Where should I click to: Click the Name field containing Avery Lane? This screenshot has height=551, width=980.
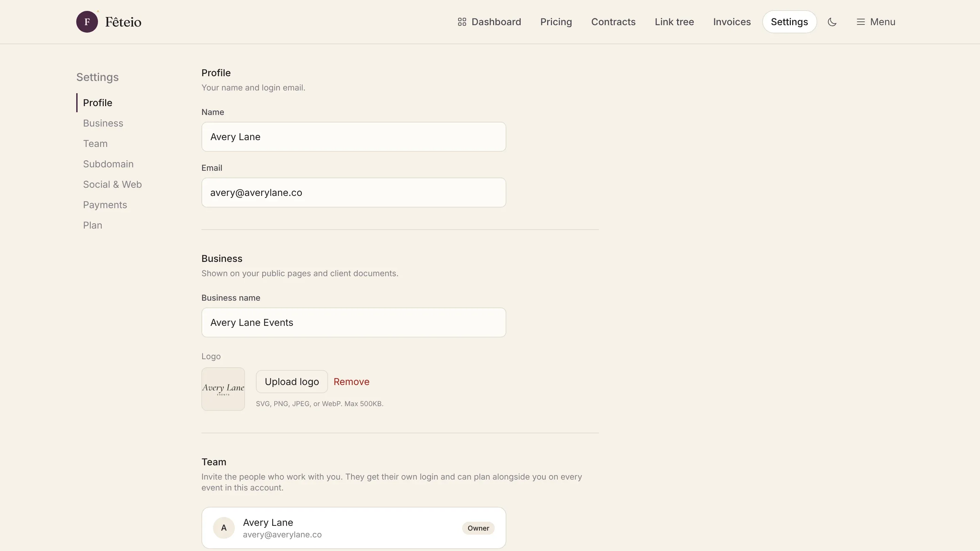354,137
